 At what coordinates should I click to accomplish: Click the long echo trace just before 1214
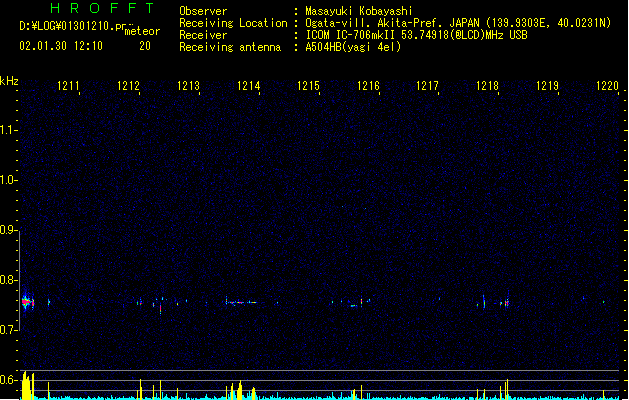click(x=241, y=302)
